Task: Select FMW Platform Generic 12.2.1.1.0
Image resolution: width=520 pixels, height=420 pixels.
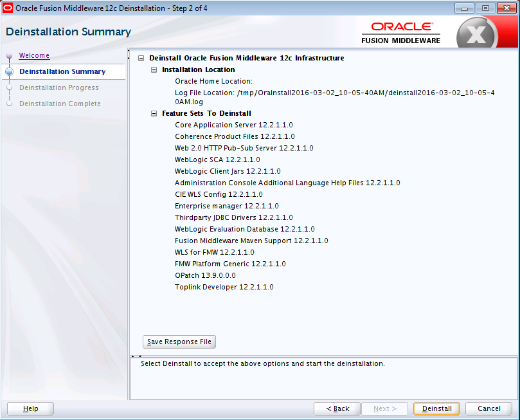Action: click(x=230, y=264)
